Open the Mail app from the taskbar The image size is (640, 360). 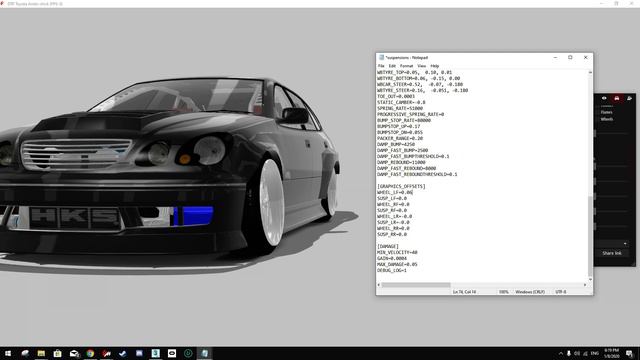click(x=74, y=353)
